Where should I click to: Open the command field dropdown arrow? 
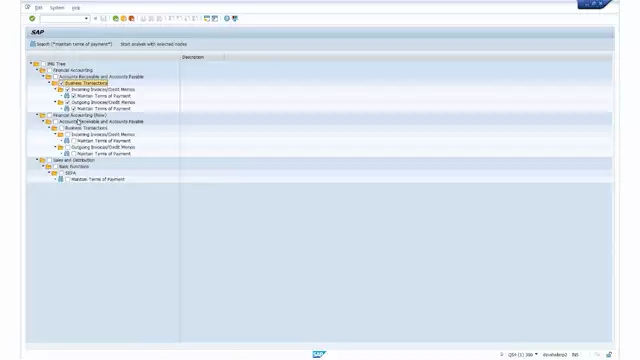click(x=86, y=18)
